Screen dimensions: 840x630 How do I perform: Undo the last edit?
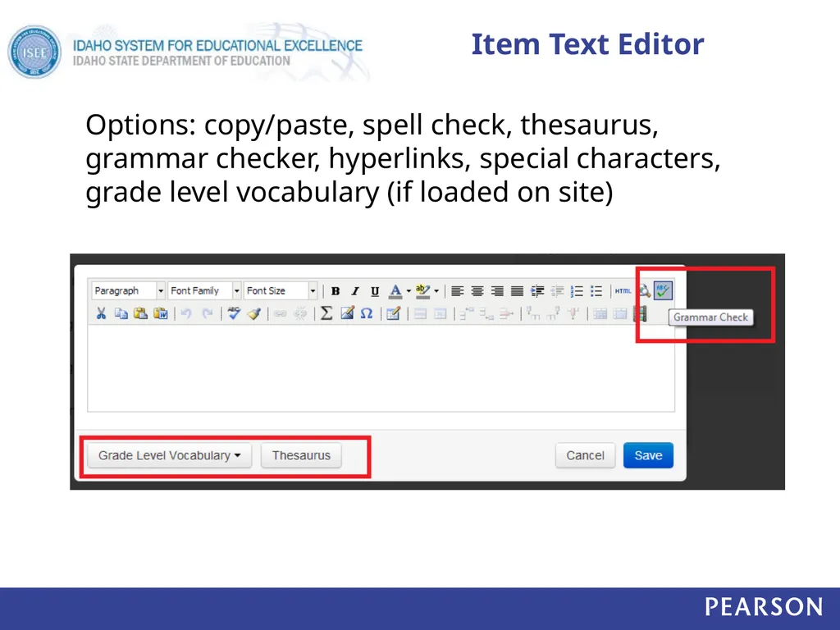coord(186,313)
